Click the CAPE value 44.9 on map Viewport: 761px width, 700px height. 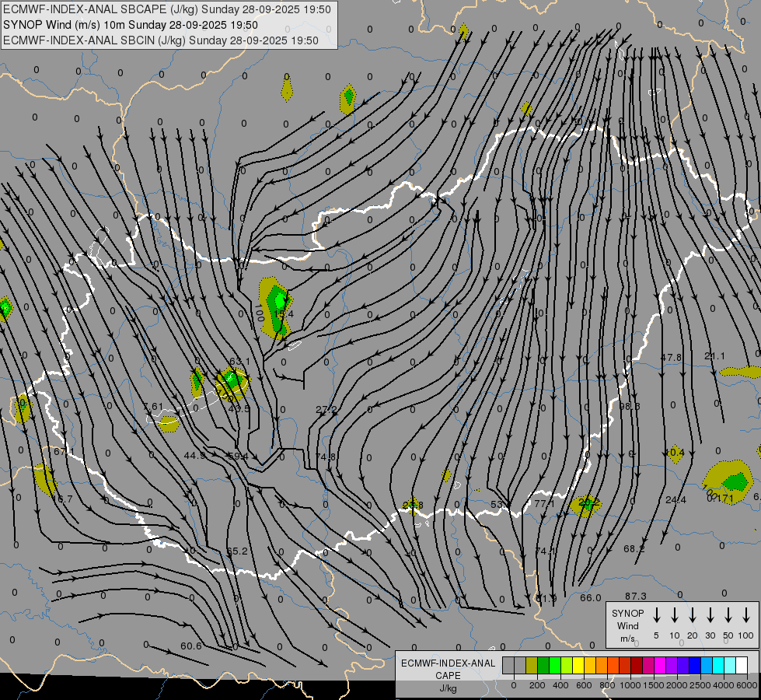pyautogui.click(x=194, y=455)
